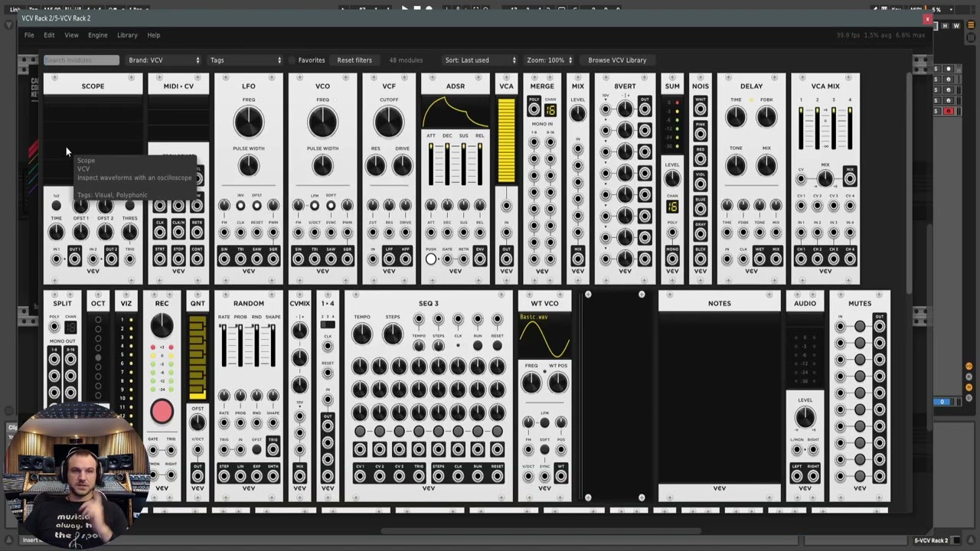Click the W button in the DAW

click(955, 26)
